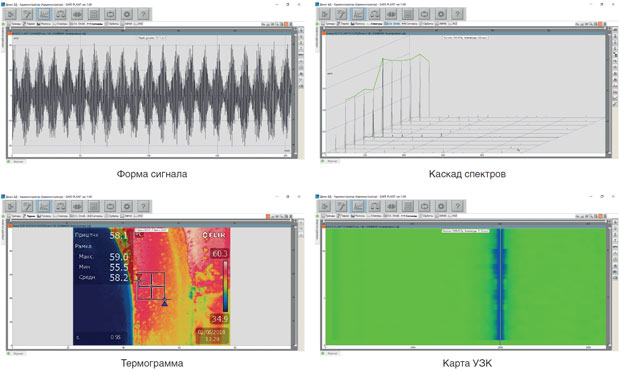
Task: Open the wrench tools icon in the Форма сигнала window
Action: click(x=27, y=14)
